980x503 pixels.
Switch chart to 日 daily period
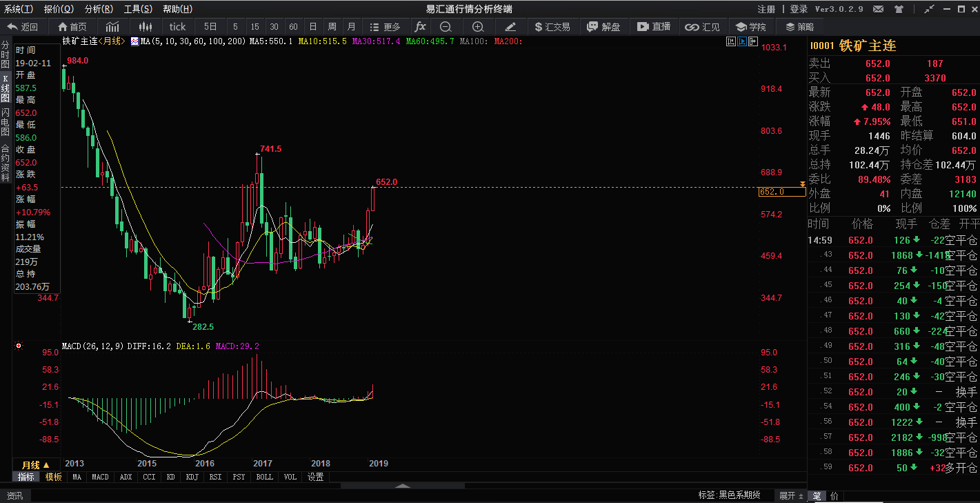click(x=313, y=27)
